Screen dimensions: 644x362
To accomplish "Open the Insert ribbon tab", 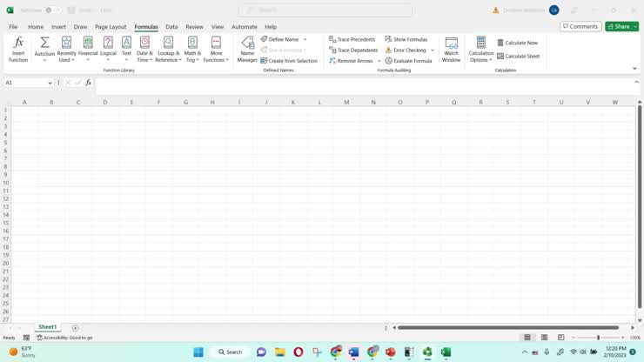I will 58,27.
